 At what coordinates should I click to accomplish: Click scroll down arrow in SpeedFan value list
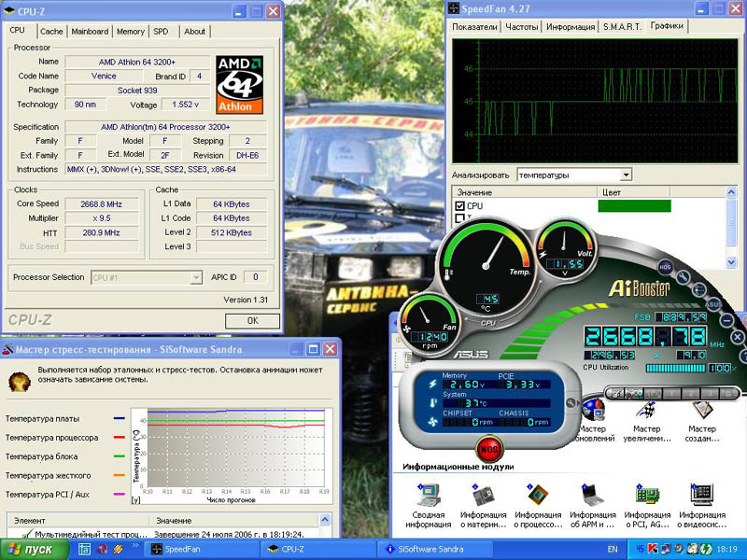731,262
